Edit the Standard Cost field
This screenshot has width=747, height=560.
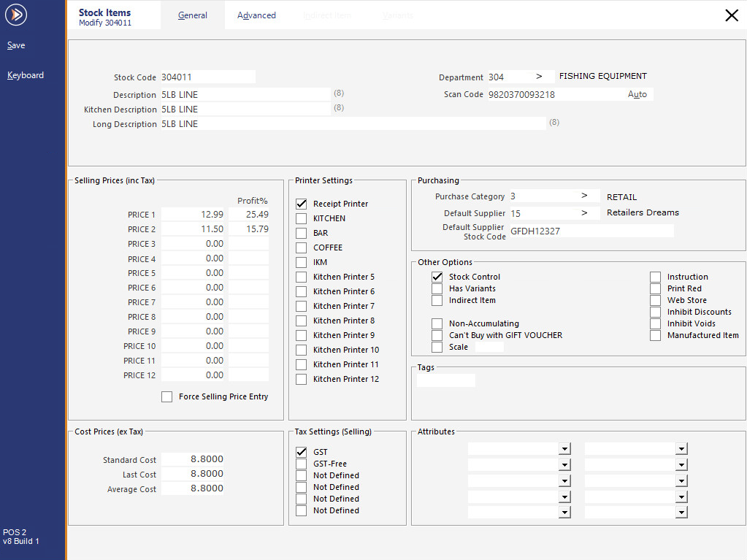pyautogui.click(x=193, y=459)
